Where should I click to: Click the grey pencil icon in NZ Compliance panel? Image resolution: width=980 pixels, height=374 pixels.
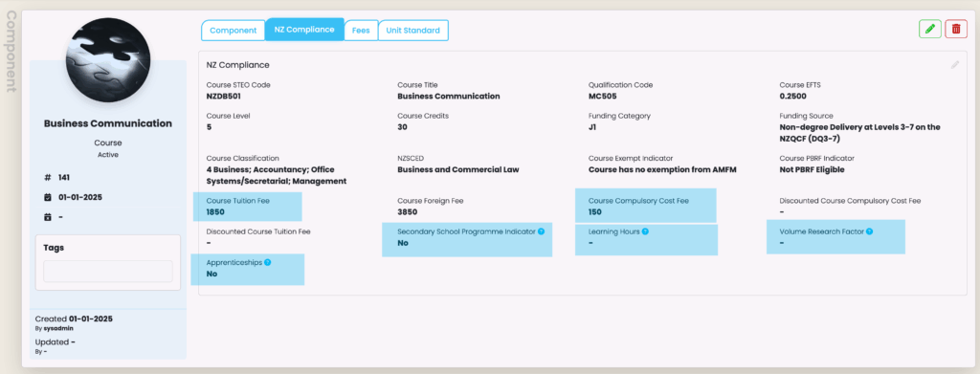click(x=954, y=64)
